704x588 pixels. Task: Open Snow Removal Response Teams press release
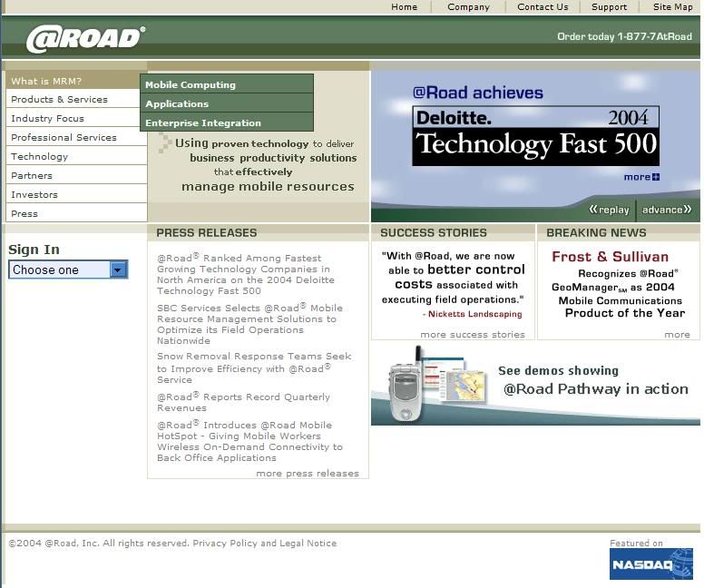[254, 367]
